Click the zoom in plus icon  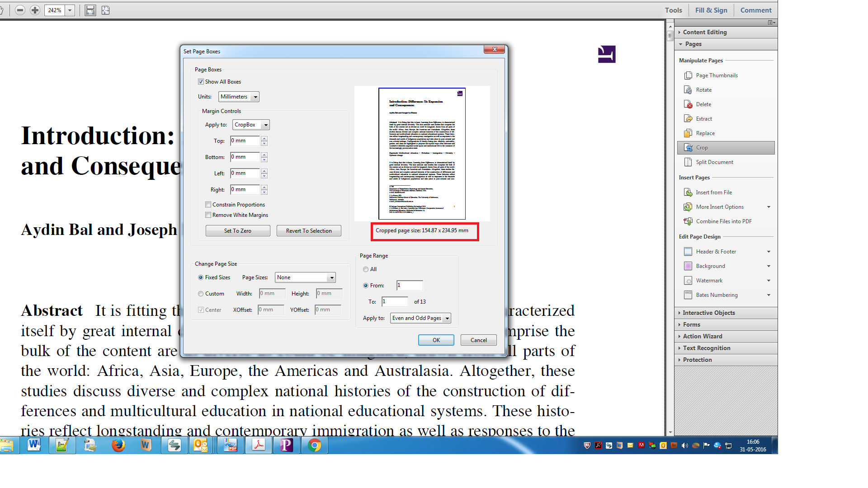coord(35,10)
